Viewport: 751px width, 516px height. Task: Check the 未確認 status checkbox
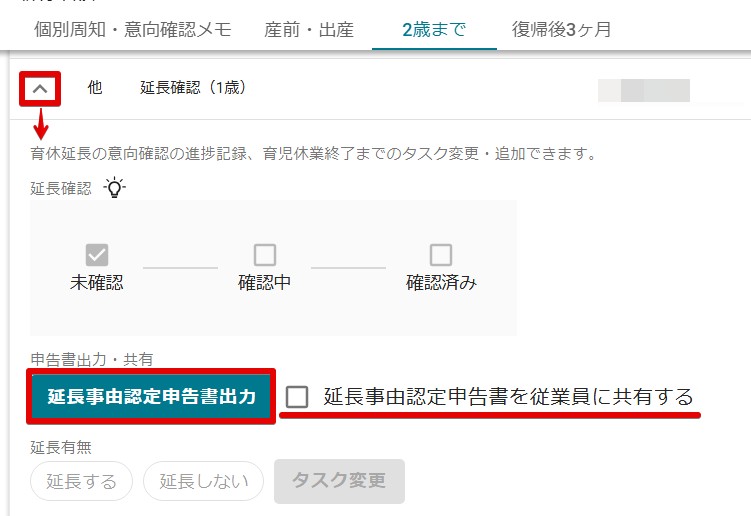point(97,254)
